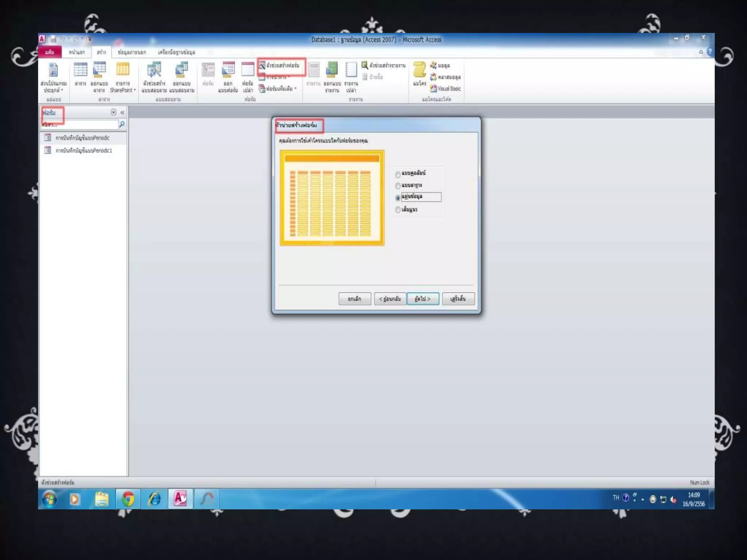Select the Columnar (แบบคอลัมน์) layout radio

[398, 174]
